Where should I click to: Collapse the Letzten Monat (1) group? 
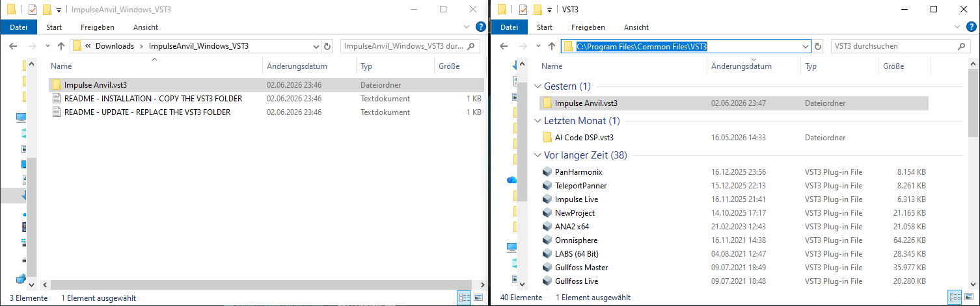tap(538, 121)
